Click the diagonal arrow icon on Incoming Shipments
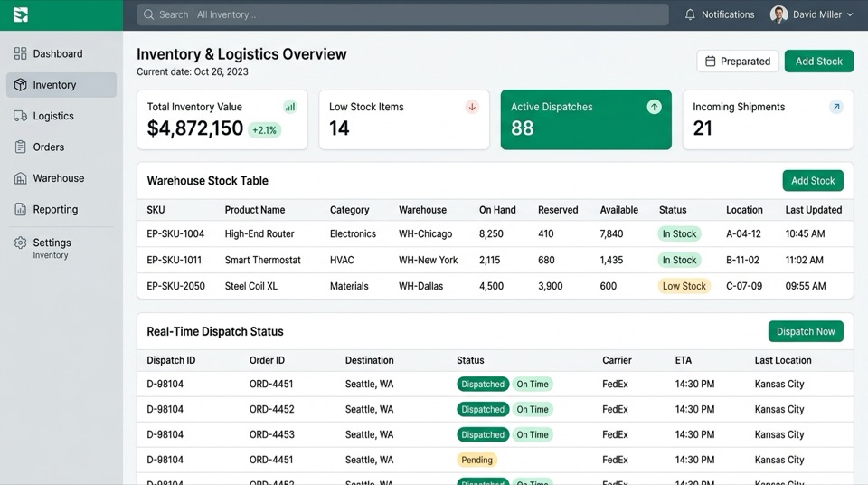Image resolution: width=868 pixels, height=485 pixels. click(835, 107)
